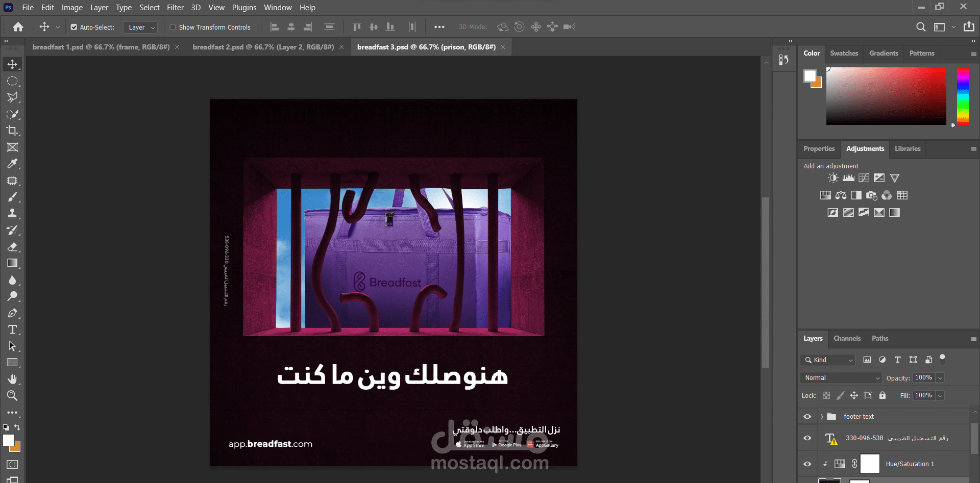Viewport: 980px width, 483px height.
Task: Select the Hue/Saturation 1 layer mask thumbnail
Action: click(870, 464)
